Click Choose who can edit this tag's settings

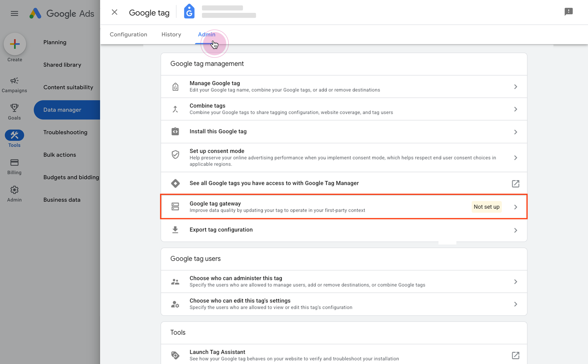pos(240,301)
